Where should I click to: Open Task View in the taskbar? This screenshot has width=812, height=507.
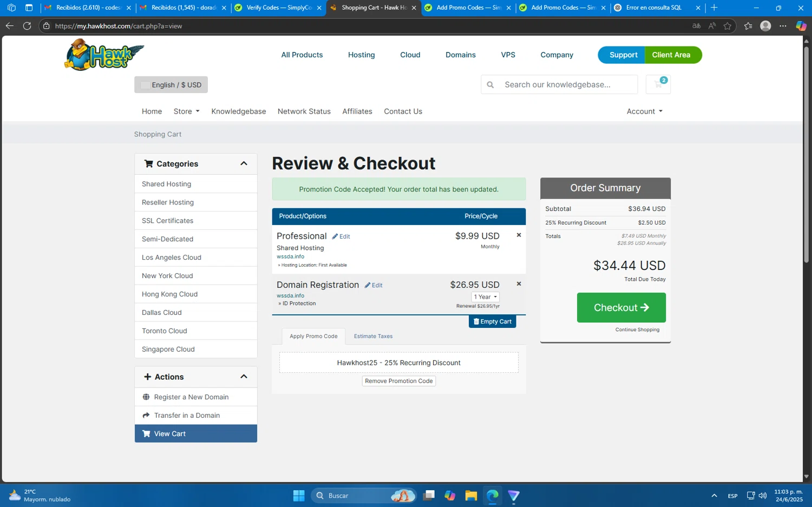coord(429,496)
